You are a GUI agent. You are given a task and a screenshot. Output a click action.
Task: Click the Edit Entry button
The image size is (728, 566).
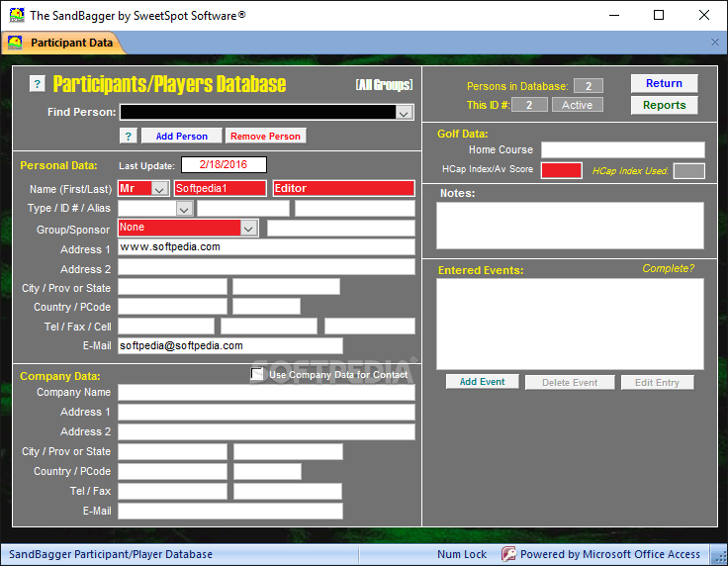click(x=657, y=383)
